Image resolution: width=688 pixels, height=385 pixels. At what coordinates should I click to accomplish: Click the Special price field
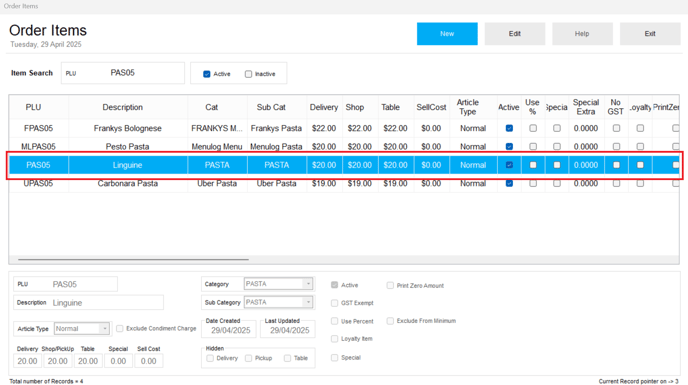point(118,361)
